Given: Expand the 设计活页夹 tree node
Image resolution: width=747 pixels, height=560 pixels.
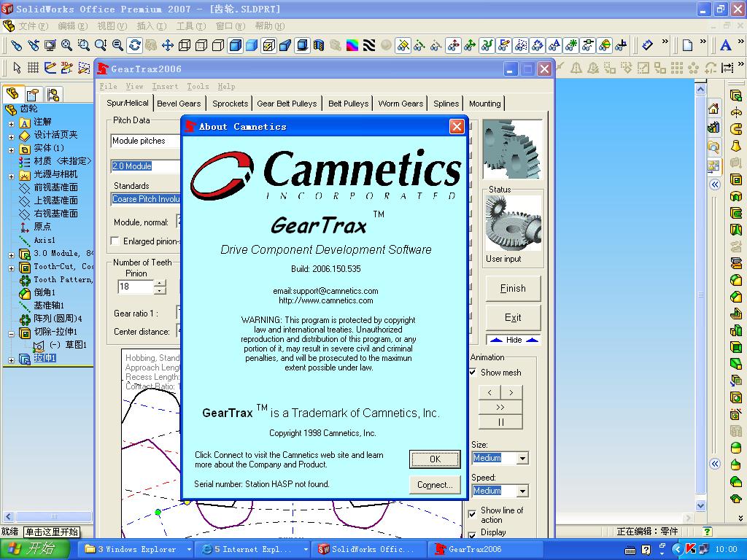Looking at the screenshot, I should (x=12, y=137).
